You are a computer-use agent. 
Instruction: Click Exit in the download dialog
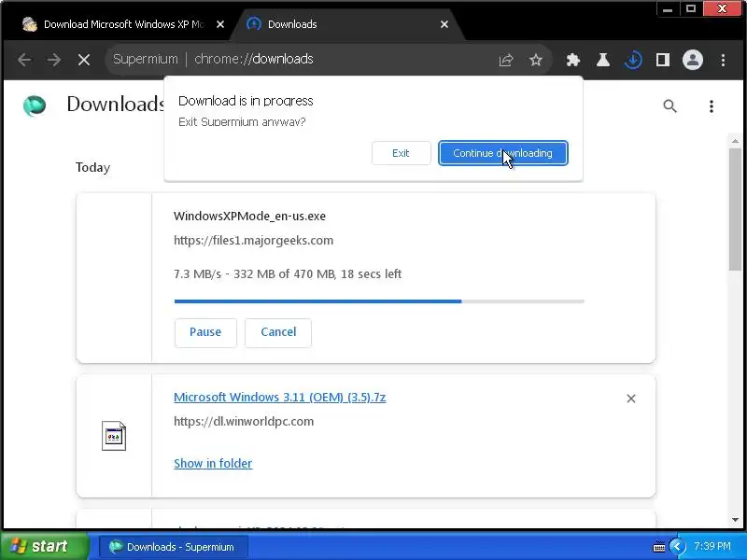[401, 153]
